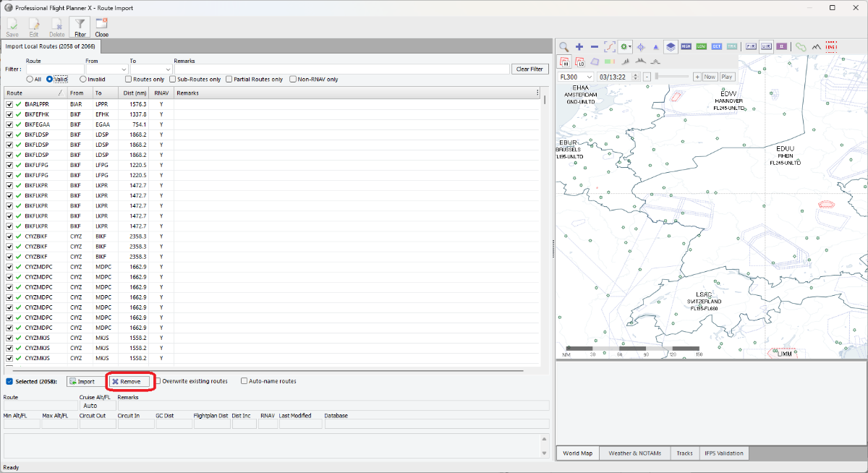868x473 pixels.
Task: Zoom in with the map plus icon
Action: 579,46
